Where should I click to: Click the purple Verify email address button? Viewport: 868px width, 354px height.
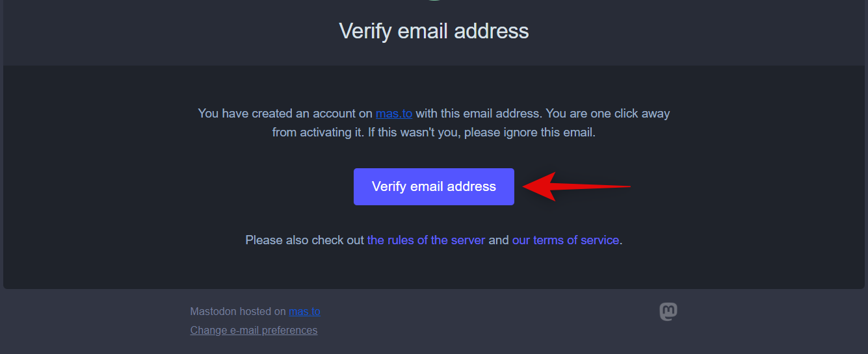point(434,186)
